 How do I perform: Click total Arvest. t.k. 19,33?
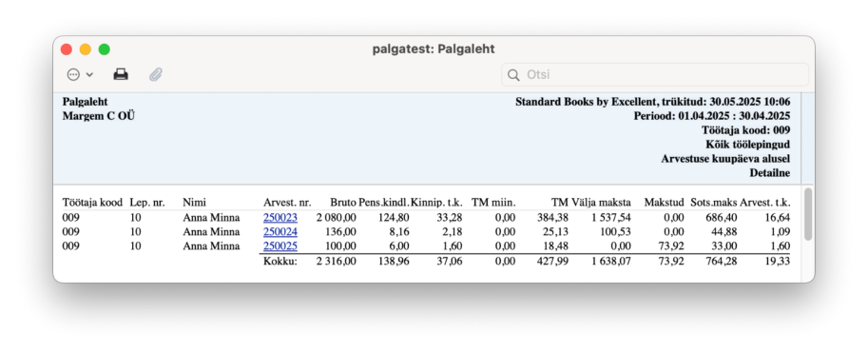[x=778, y=261]
